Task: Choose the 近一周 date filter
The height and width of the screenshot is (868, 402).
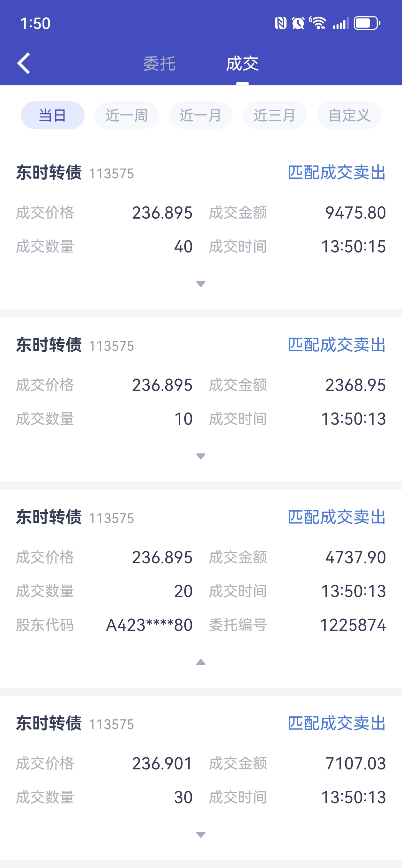Action: (x=127, y=115)
